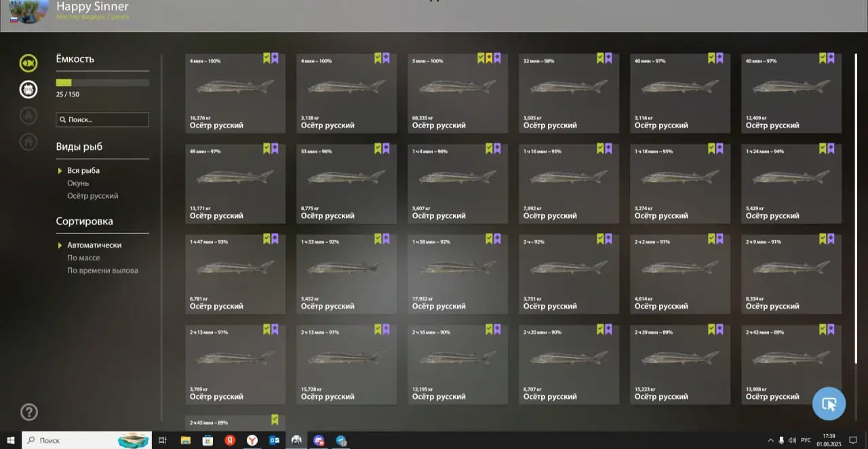Viewport: 868px width, 449px height.
Task: Click the '2 ч 20 мин – 90%' label
Action: (x=542, y=332)
